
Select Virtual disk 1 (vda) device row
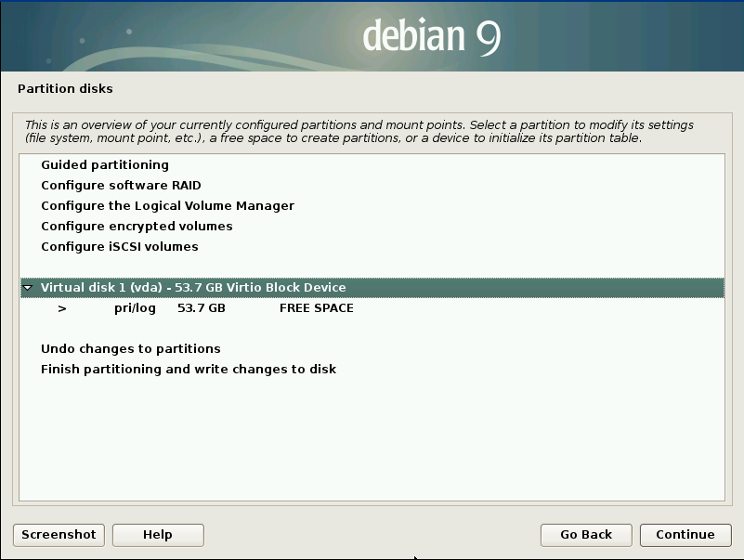point(193,288)
